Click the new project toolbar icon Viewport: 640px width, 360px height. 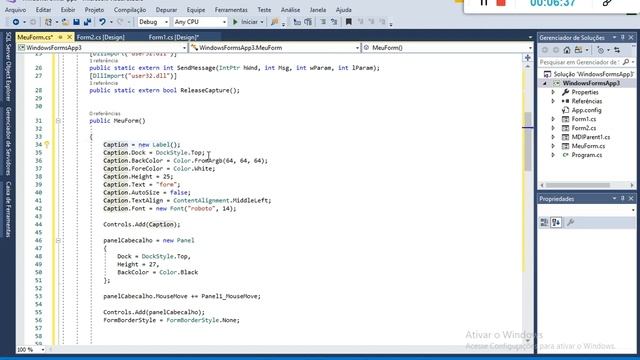48,22
